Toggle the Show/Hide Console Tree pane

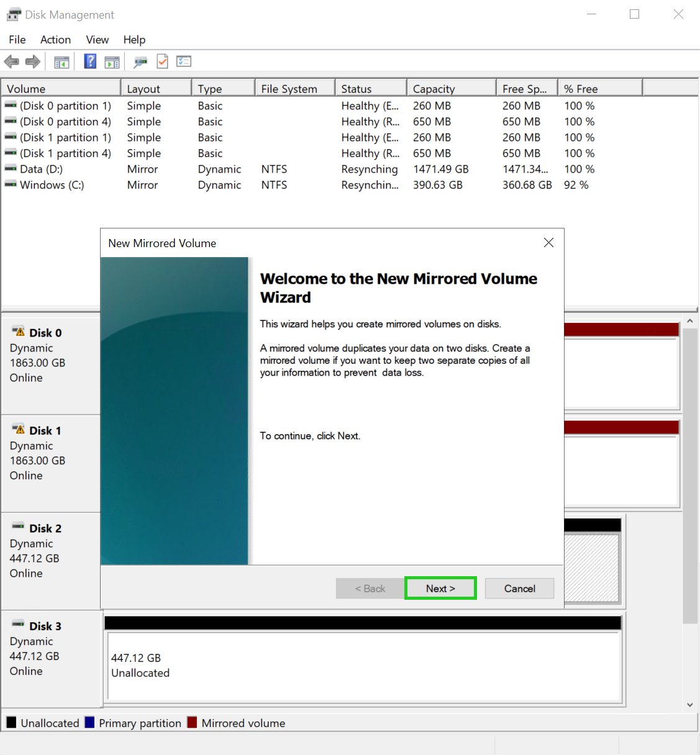point(61,61)
